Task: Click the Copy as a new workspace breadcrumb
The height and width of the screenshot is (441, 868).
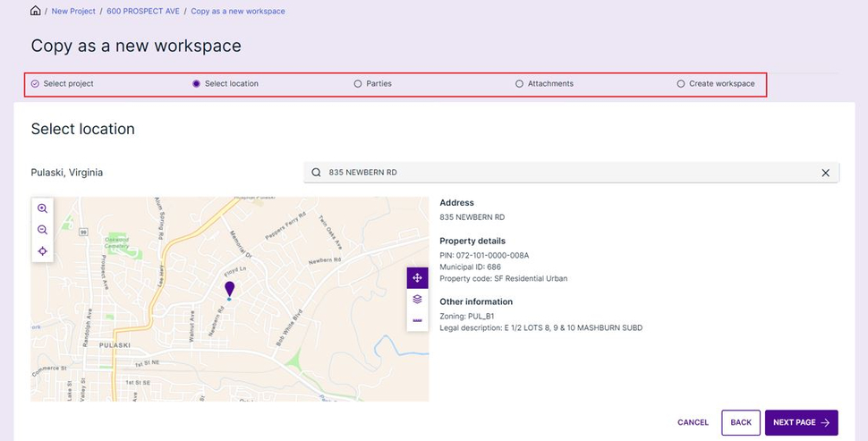Action: (x=238, y=11)
